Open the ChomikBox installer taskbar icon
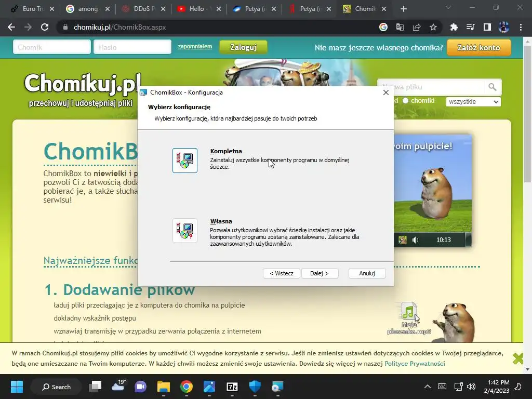This screenshot has height=399, width=532. (277, 387)
